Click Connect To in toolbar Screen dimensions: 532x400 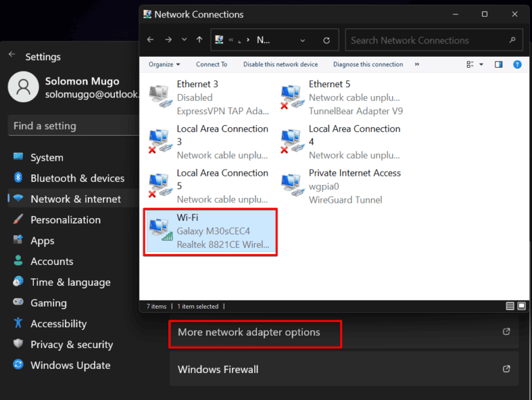tap(211, 64)
